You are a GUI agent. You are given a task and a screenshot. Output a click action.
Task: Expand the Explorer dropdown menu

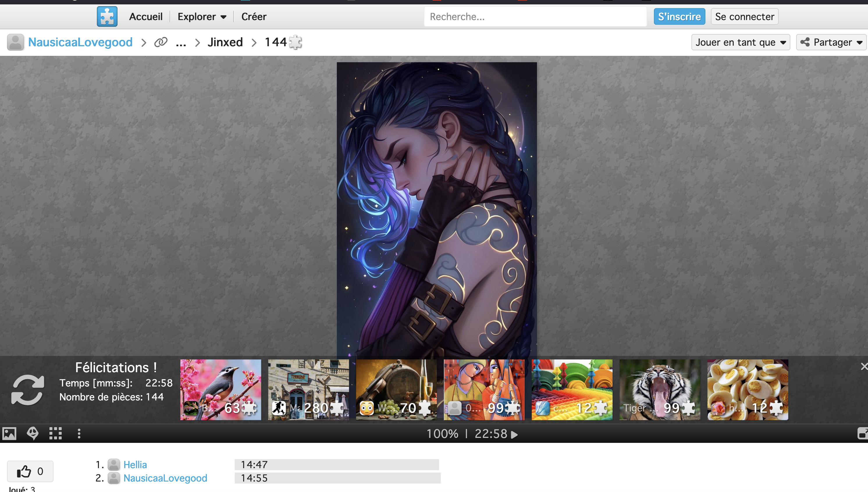pyautogui.click(x=202, y=17)
